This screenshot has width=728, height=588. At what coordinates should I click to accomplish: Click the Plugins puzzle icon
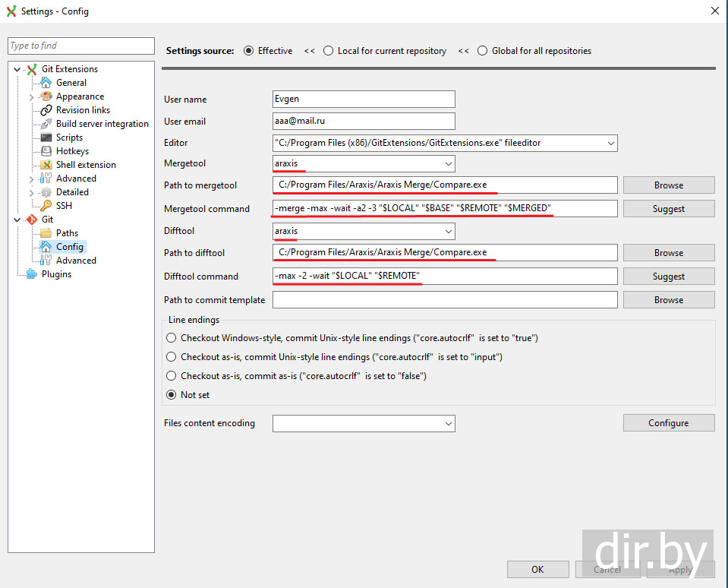point(31,274)
